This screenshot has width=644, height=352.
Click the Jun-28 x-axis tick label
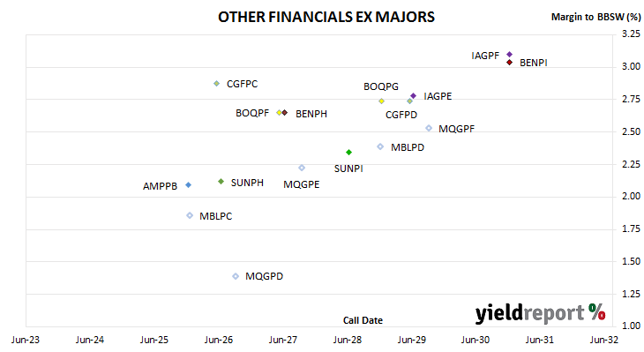(348, 340)
